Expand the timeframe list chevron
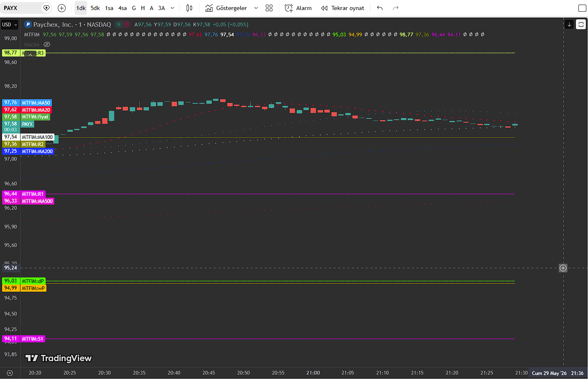The image size is (588, 380). (x=172, y=8)
